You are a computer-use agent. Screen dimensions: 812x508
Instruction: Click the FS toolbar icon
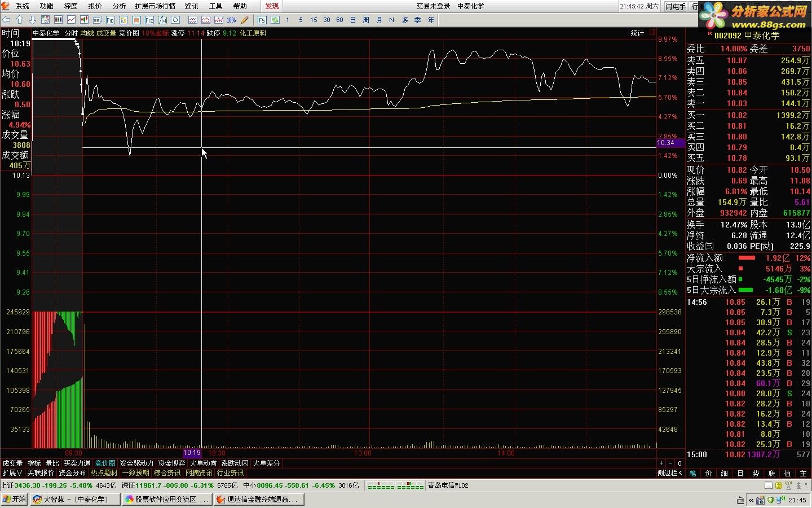pos(262,20)
